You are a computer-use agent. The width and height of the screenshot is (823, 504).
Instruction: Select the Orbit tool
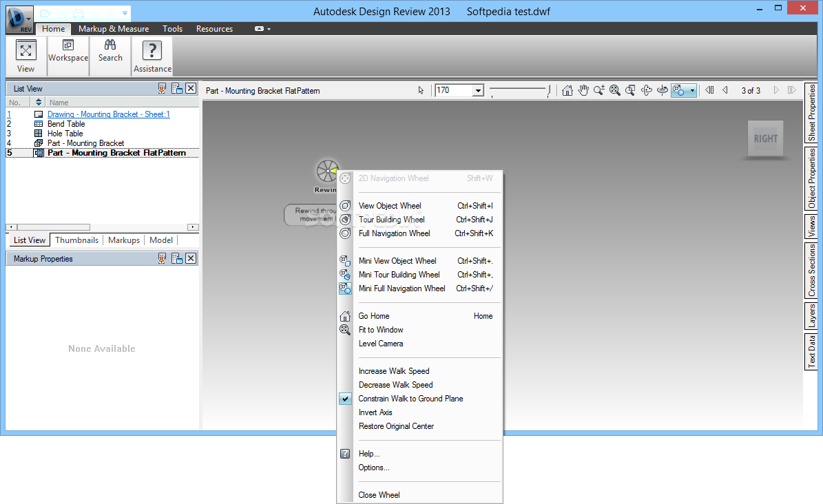click(647, 90)
